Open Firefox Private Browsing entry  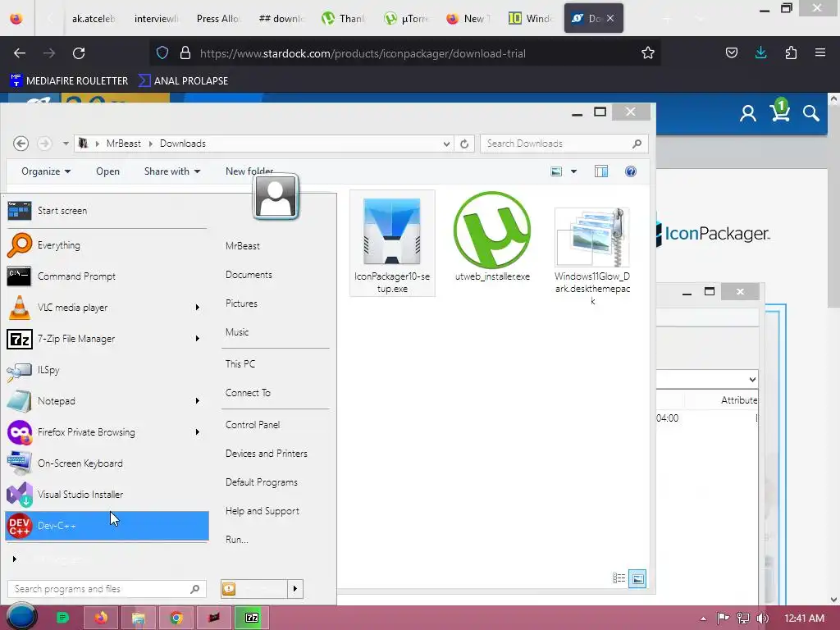pyautogui.click(x=106, y=431)
